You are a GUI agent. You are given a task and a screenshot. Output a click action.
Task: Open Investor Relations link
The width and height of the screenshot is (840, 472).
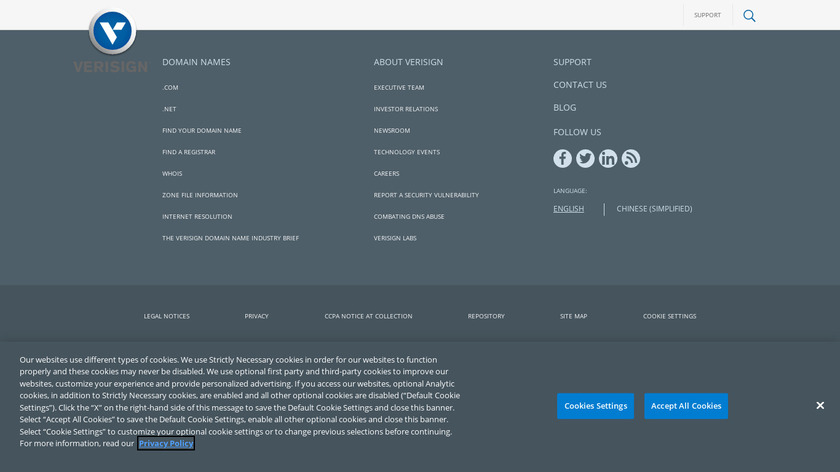coord(406,109)
